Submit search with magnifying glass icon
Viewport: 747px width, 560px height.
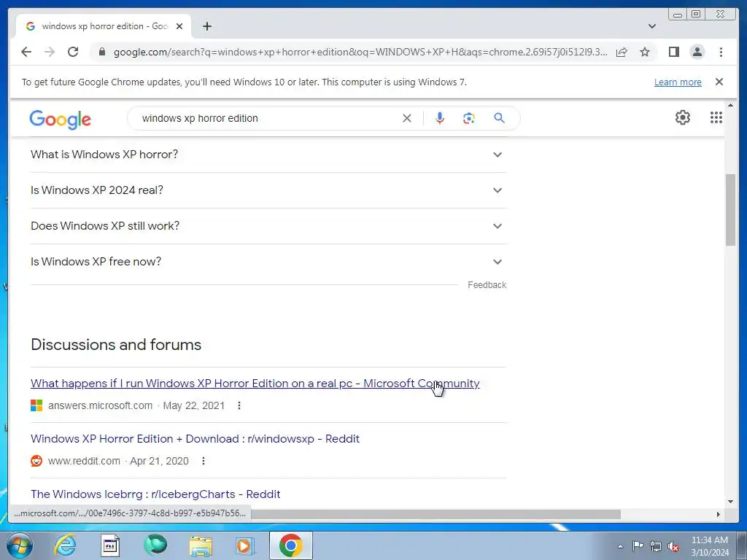tap(499, 118)
